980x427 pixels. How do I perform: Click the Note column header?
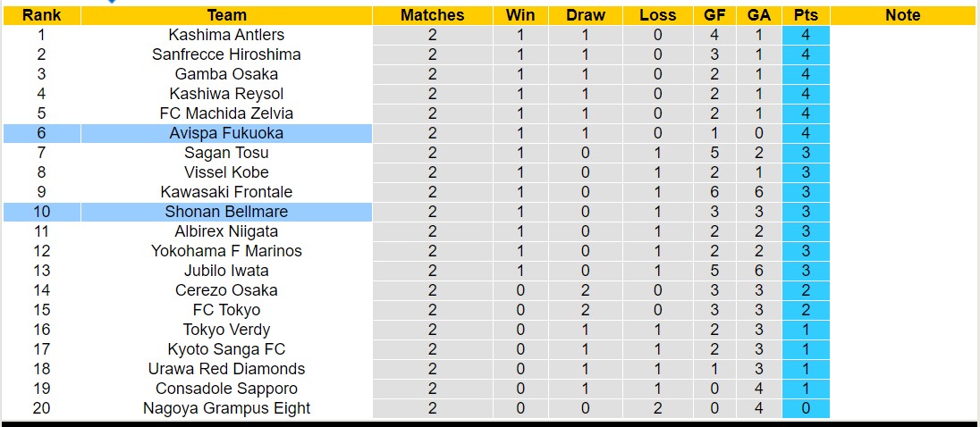[902, 15]
